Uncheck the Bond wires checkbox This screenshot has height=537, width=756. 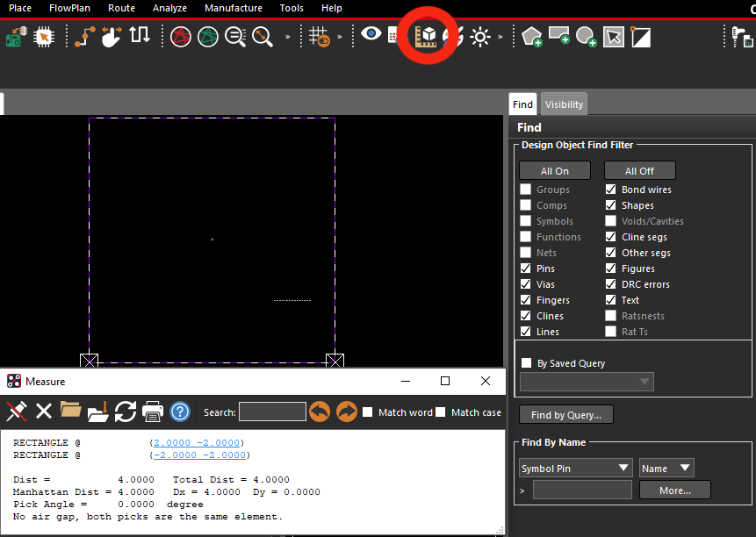click(610, 190)
